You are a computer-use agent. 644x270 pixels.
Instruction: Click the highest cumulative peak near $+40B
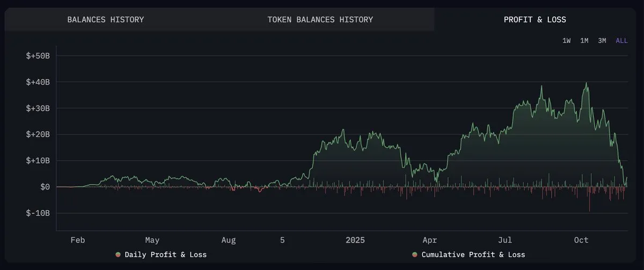coord(587,84)
